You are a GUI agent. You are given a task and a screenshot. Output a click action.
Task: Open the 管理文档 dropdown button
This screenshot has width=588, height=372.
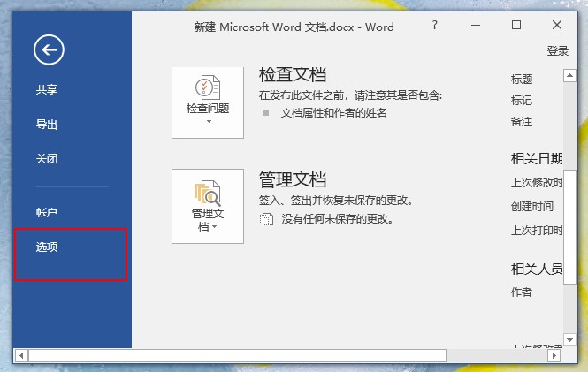coord(208,206)
